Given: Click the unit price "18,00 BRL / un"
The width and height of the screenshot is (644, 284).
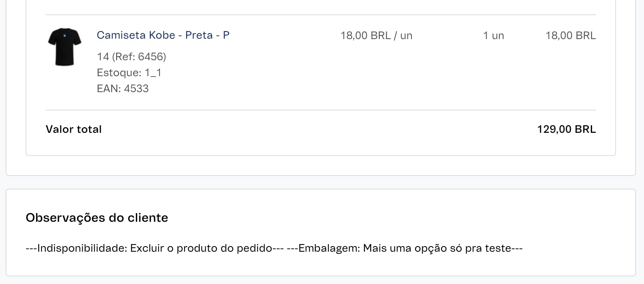Looking at the screenshot, I should pos(376,35).
